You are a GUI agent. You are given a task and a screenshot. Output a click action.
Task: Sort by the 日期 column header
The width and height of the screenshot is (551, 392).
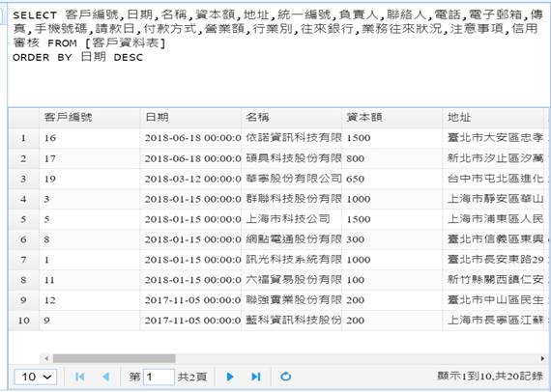point(190,117)
